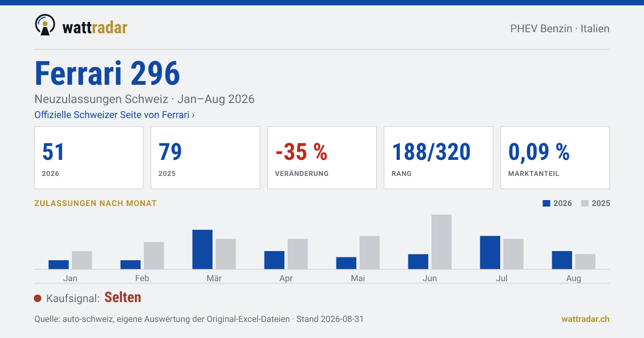Click the grey 2025 bar for Jan
644x338 pixels.
pyautogui.click(x=82, y=260)
